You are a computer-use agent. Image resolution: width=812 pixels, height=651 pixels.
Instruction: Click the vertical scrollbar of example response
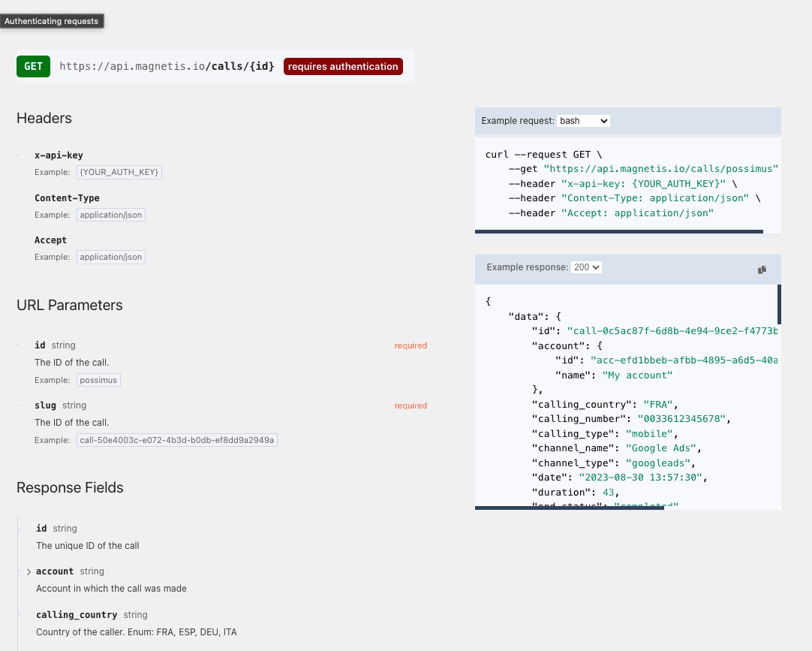click(x=779, y=304)
